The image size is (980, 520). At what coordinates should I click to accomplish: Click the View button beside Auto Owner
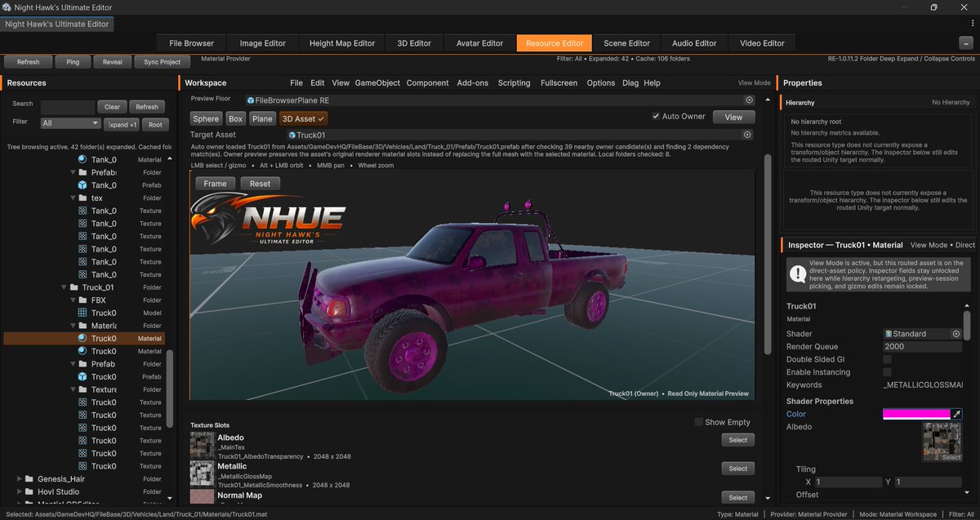733,117
